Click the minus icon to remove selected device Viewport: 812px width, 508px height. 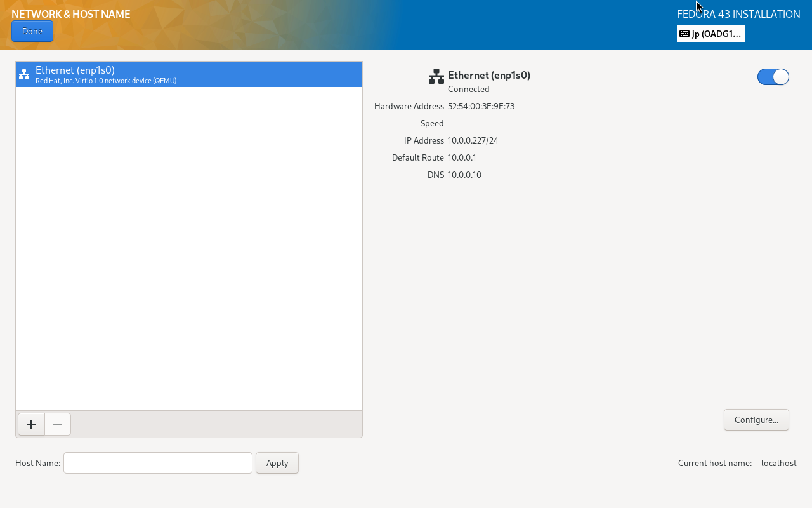pyautogui.click(x=58, y=424)
